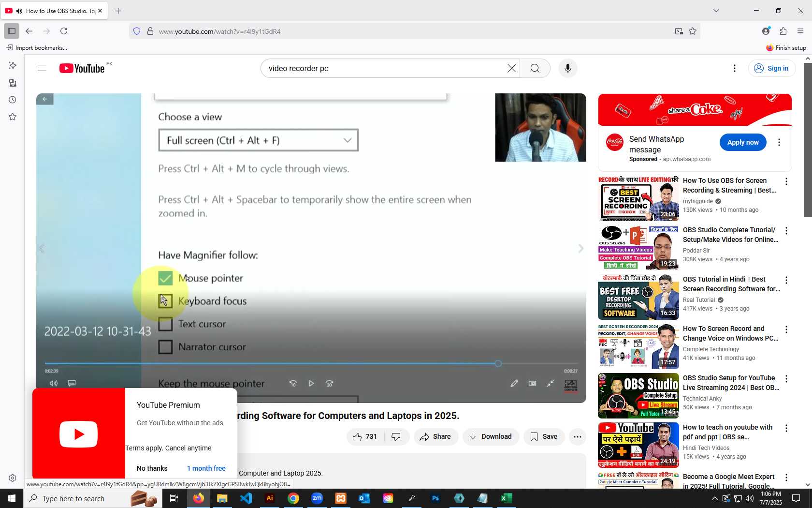
Task: Open Picture-in-Picture icon in address bar
Action: (x=679, y=31)
